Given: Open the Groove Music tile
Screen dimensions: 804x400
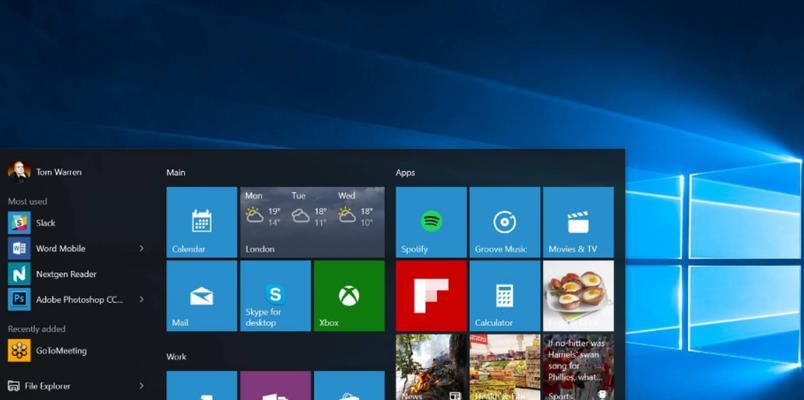Looking at the screenshot, I should point(505,222).
